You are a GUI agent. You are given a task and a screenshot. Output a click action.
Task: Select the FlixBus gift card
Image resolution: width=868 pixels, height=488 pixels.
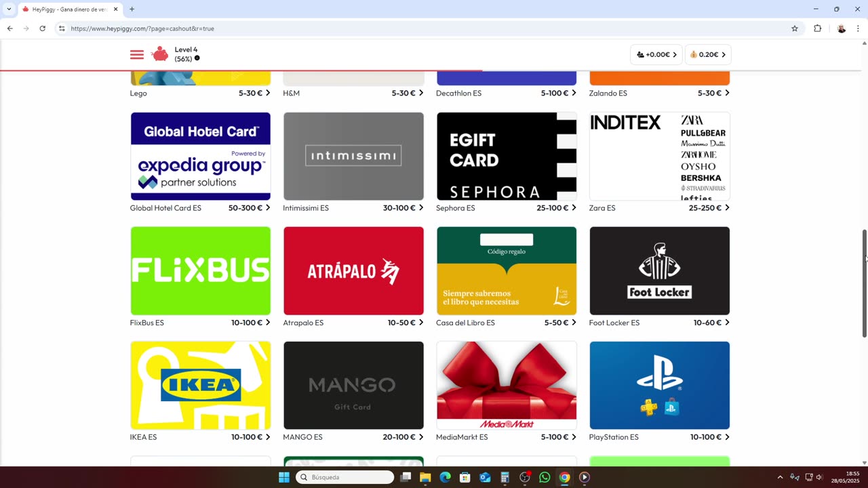[200, 270]
